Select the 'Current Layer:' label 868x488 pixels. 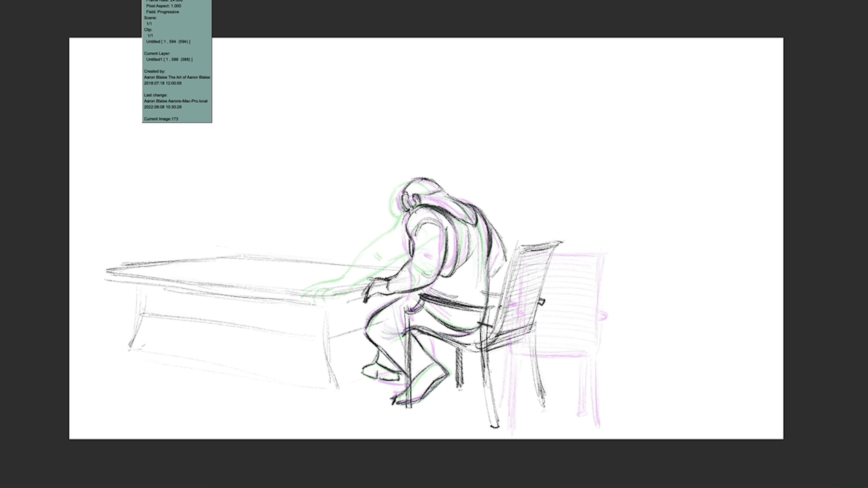157,53
